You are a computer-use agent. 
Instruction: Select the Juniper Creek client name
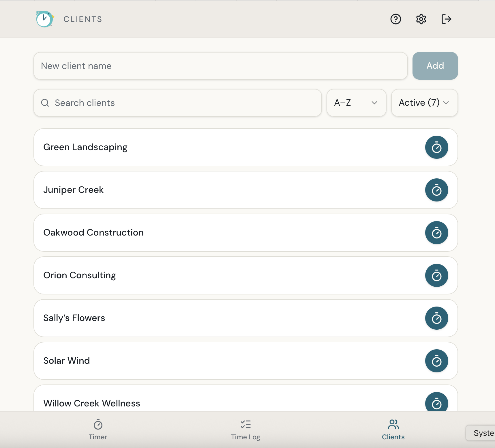(x=74, y=190)
